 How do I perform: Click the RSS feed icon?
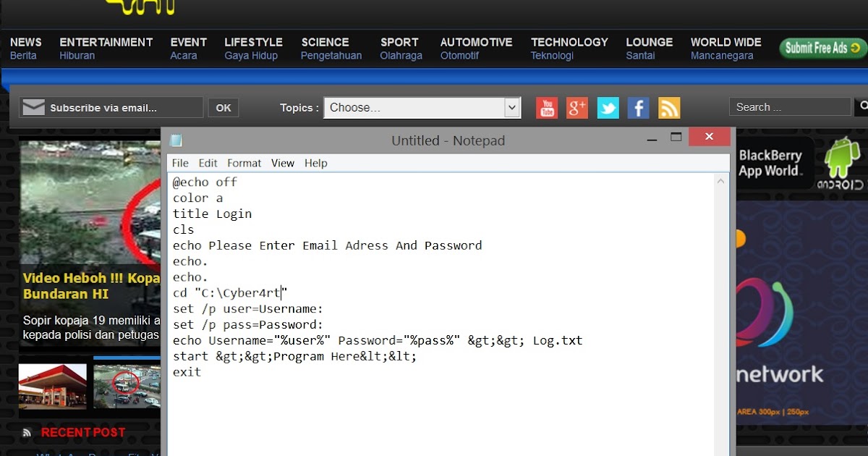coord(668,107)
